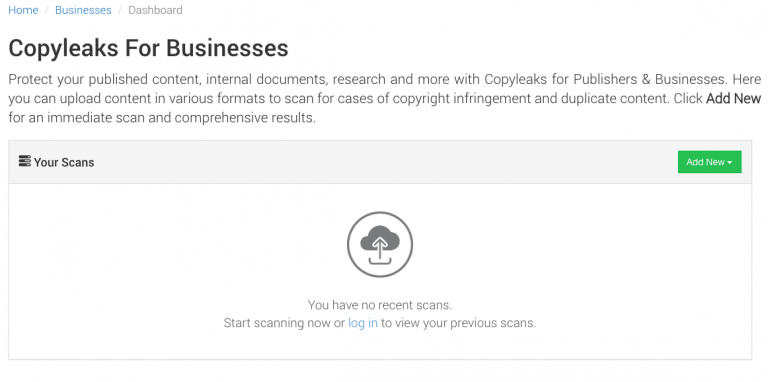Screen dimensions: 768x382
Task: Open the green Add New button
Action: pos(709,162)
